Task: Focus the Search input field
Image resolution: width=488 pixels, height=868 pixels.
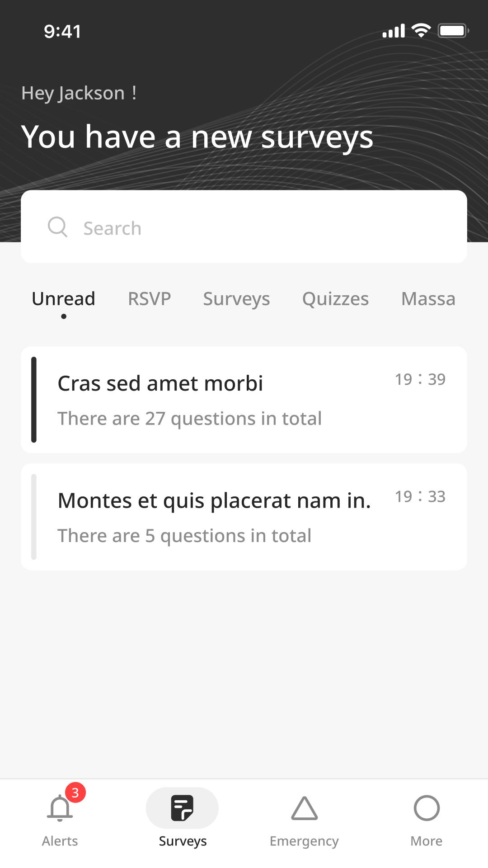Action: coord(244,226)
